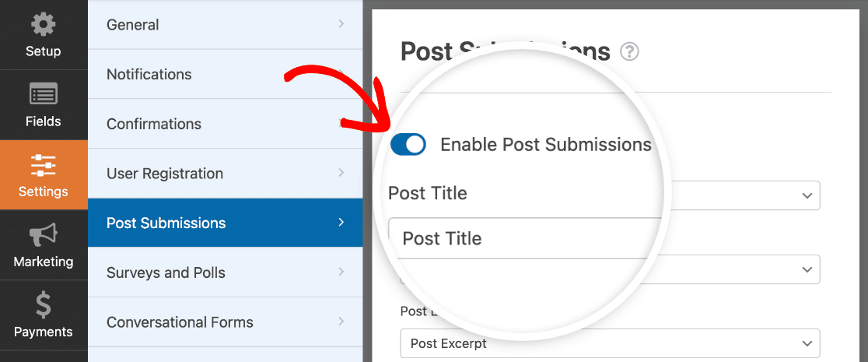This screenshot has width=868, height=362.
Task: Click the chevron next to User Registration
Action: pyautogui.click(x=341, y=174)
